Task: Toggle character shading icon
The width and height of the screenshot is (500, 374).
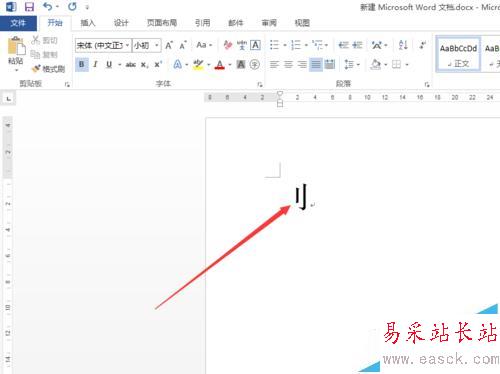Action: pyautogui.click(x=241, y=64)
